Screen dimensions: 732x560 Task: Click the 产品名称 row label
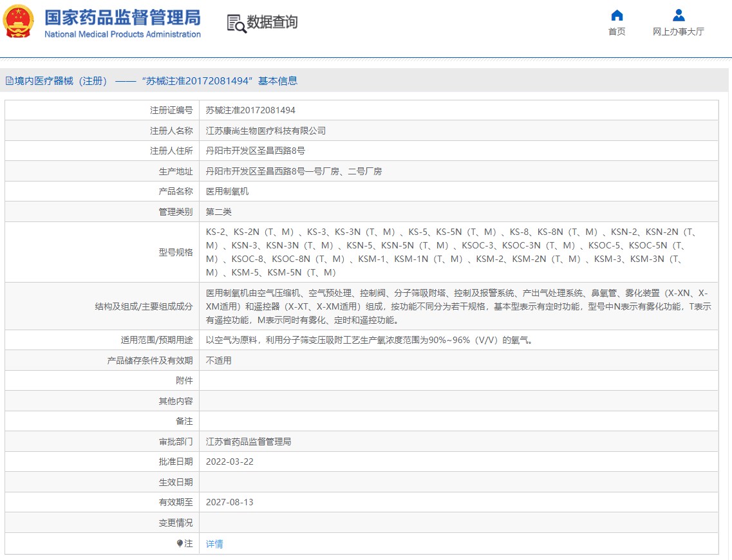click(x=176, y=191)
